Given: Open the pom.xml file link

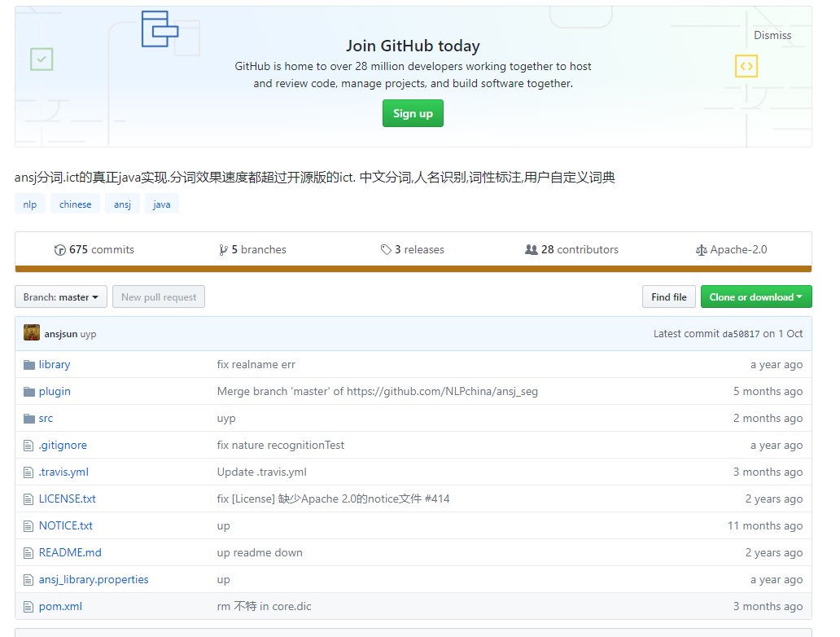Looking at the screenshot, I should [x=60, y=606].
